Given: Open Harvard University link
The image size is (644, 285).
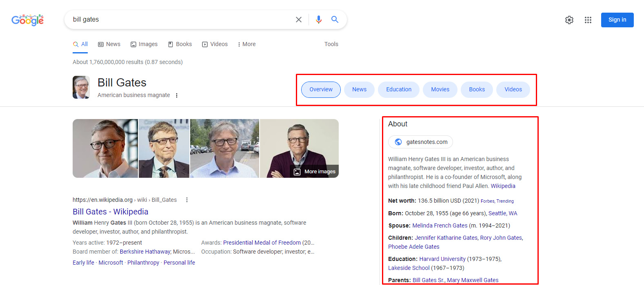Looking at the screenshot, I should [x=442, y=259].
